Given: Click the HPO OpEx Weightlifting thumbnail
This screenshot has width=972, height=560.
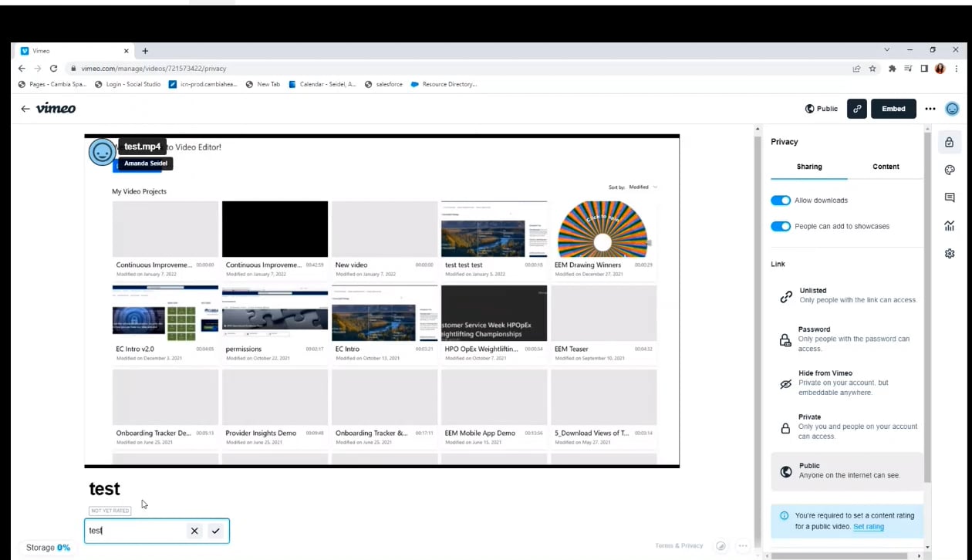Looking at the screenshot, I should tap(494, 313).
